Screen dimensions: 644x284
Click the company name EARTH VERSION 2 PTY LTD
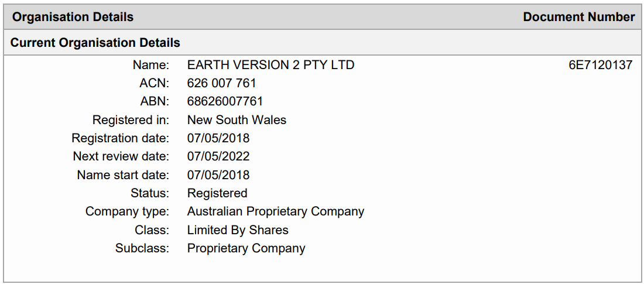[x=270, y=65]
